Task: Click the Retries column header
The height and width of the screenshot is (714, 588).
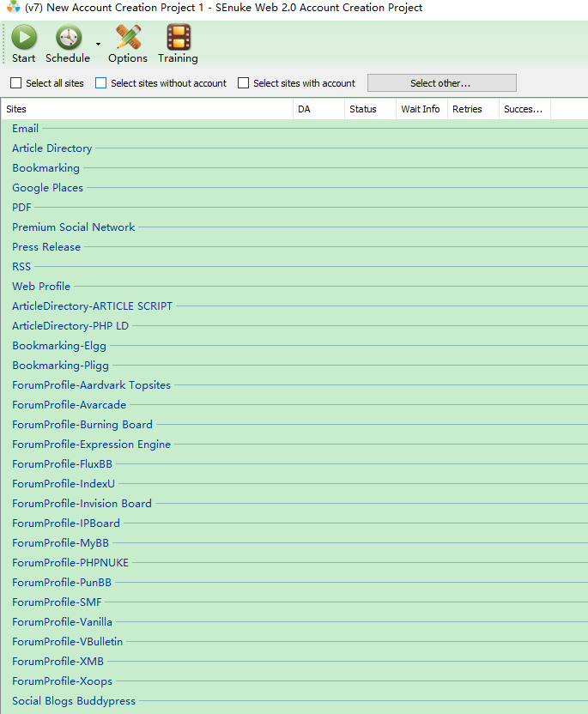Action: coord(473,109)
